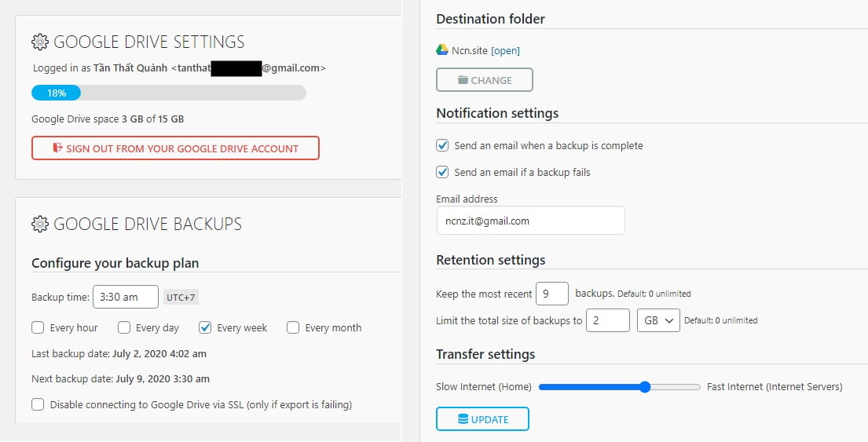
Task: Enable the Every hour backup checkbox
Action: pos(38,327)
